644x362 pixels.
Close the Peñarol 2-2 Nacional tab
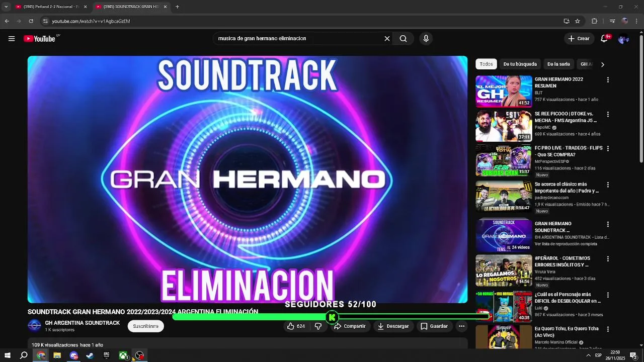click(85, 7)
